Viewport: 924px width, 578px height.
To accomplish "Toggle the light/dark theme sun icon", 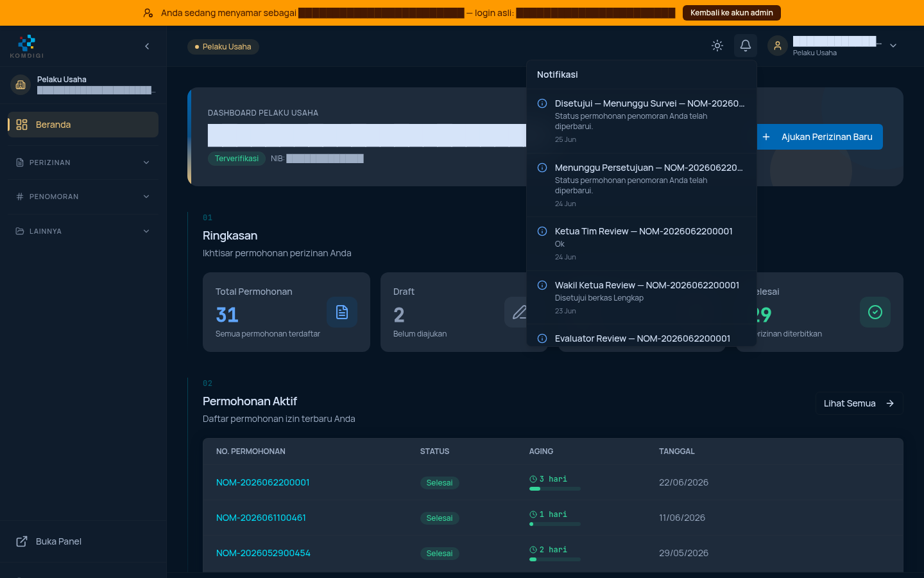I will [x=717, y=46].
